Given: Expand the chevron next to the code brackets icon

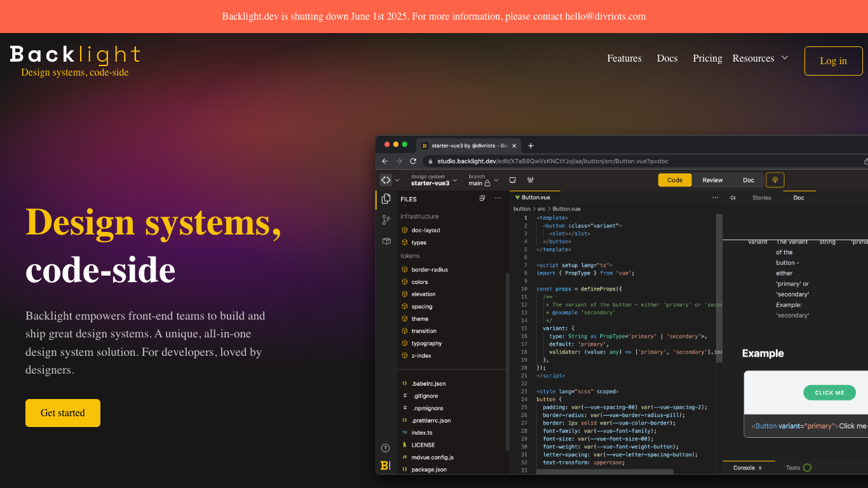Looking at the screenshot, I should [x=398, y=180].
